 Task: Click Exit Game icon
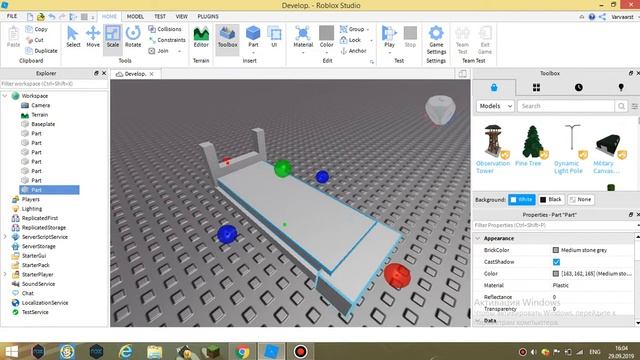(x=485, y=40)
